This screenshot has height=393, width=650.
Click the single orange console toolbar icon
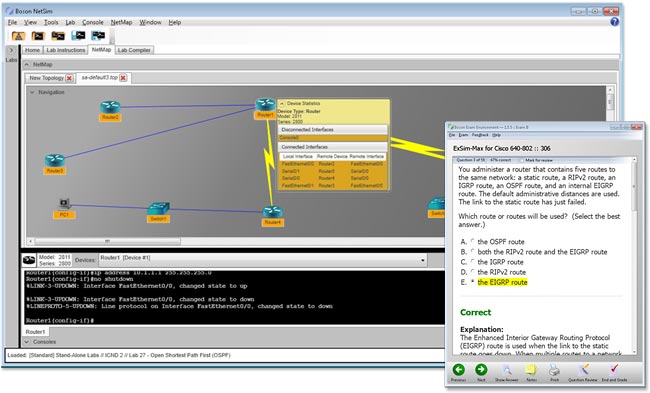click(x=38, y=36)
